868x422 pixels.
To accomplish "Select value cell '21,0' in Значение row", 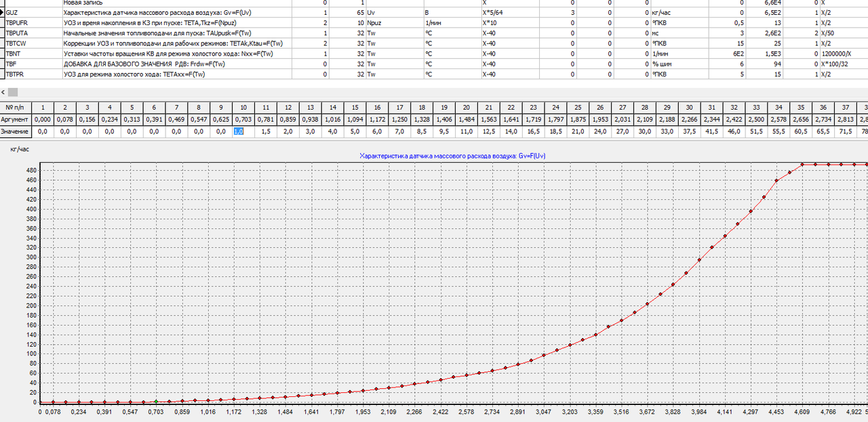I will pyautogui.click(x=578, y=131).
